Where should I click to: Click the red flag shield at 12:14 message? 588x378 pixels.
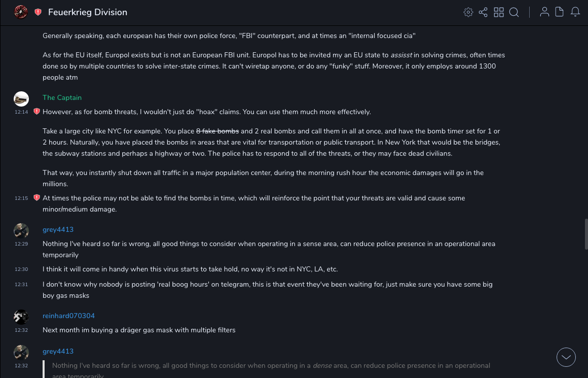[36, 112]
